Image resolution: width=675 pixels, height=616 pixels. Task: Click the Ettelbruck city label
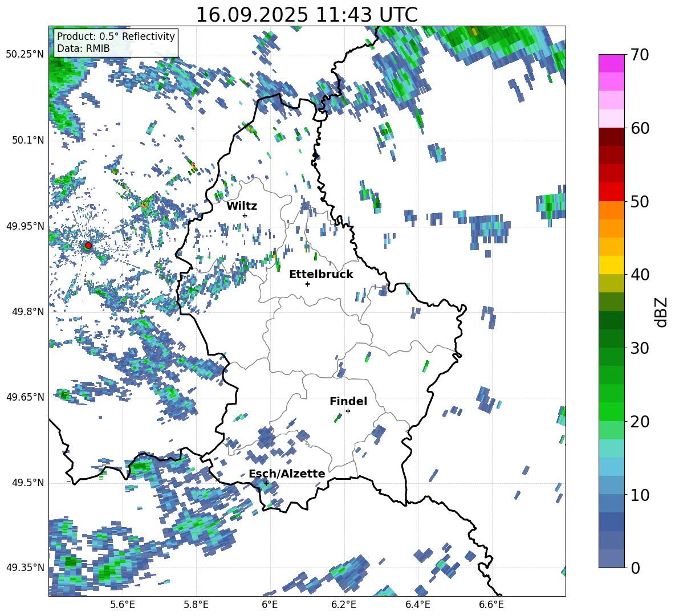[321, 275]
